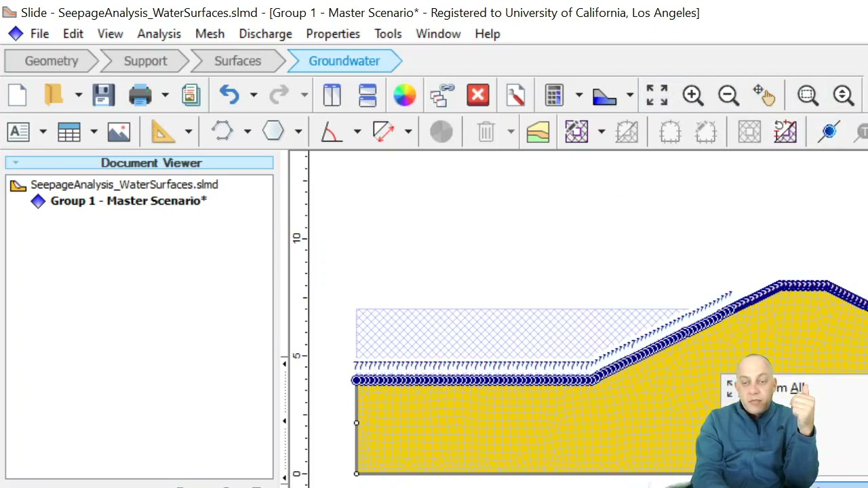The height and width of the screenshot is (488, 868).
Task: Open undo history dropdown arrow
Action: (x=254, y=95)
